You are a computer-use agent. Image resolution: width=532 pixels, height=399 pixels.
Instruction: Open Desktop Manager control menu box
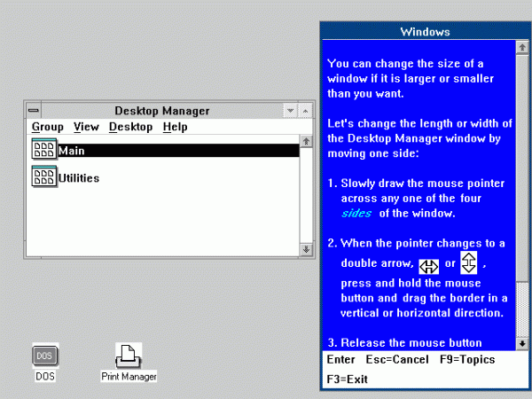pyautogui.click(x=34, y=111)
